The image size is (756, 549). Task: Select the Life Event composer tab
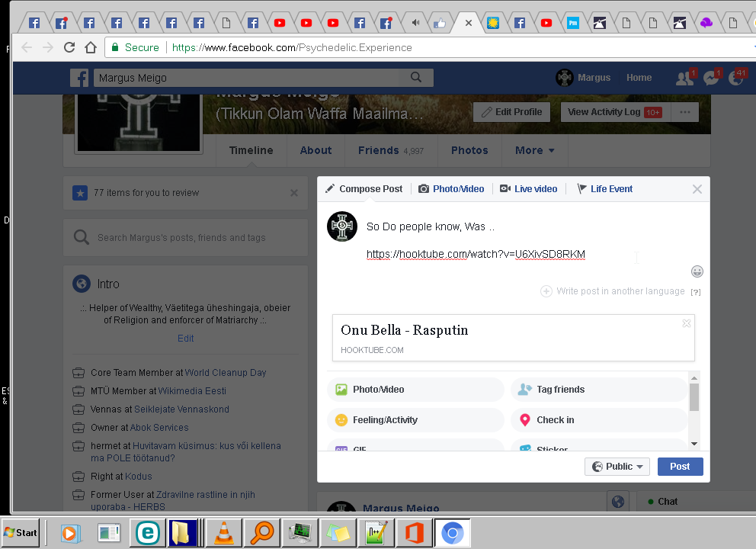[605, 189]
